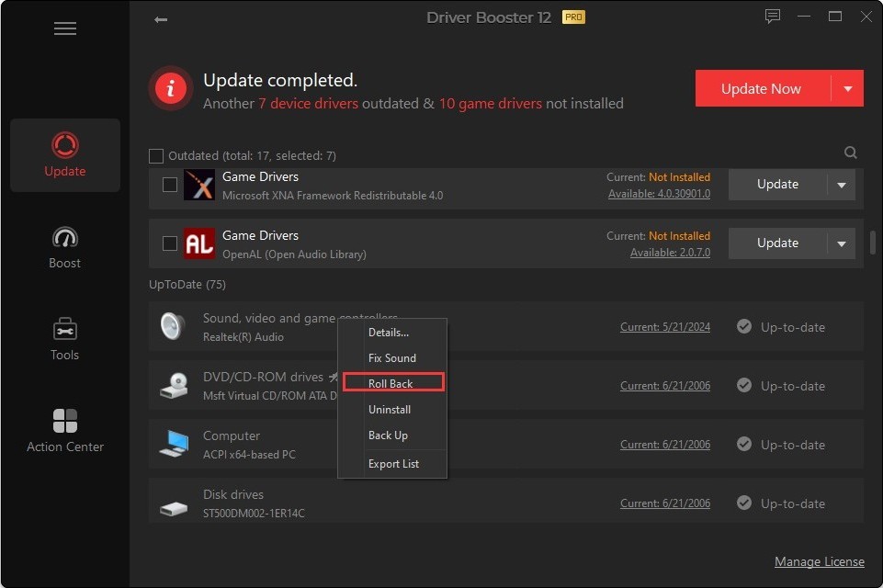This screenshot has width=883, height=588.
Task: Open Disk drives Current: 6/21/2006 link
Action: pyautogui.click(x=665, y=503)
